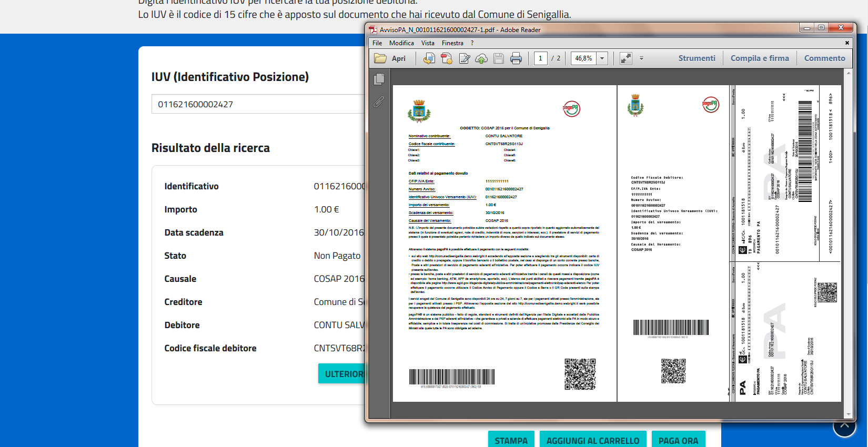Click the PAGA ORA button
Image resolution: width=868 pixels, height=447 pixels.
(678, 440)
